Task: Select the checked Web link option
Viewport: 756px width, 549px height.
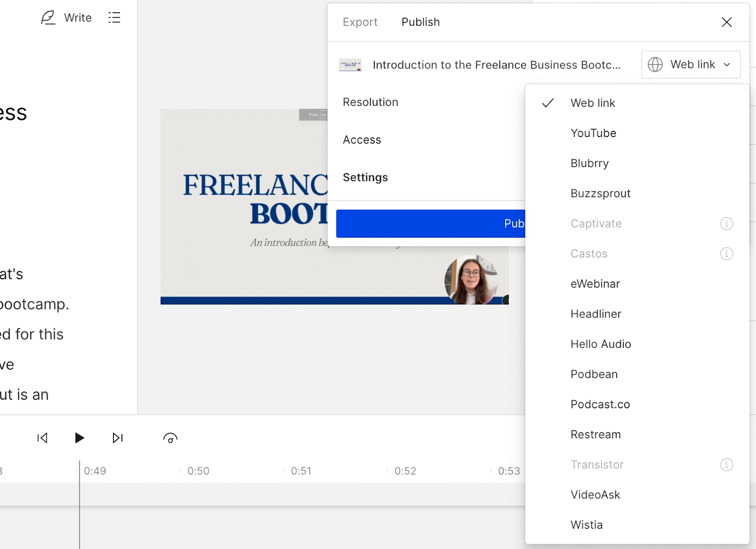Action: [x=637, y=103]
